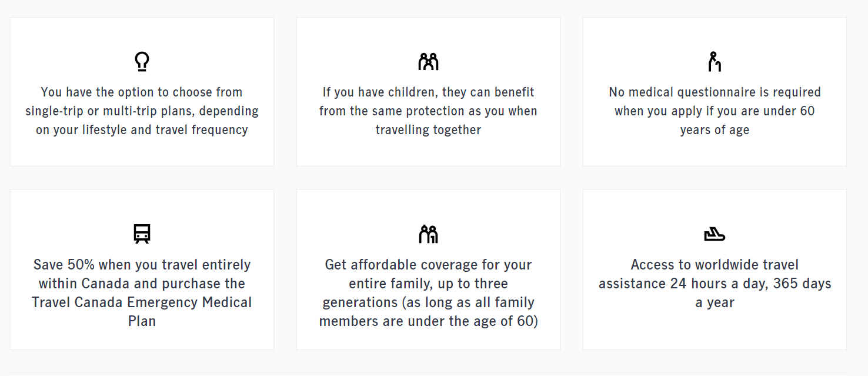
Task: Click the 'No medical questionnaire is required' text
Action: (x=715, y=92)
